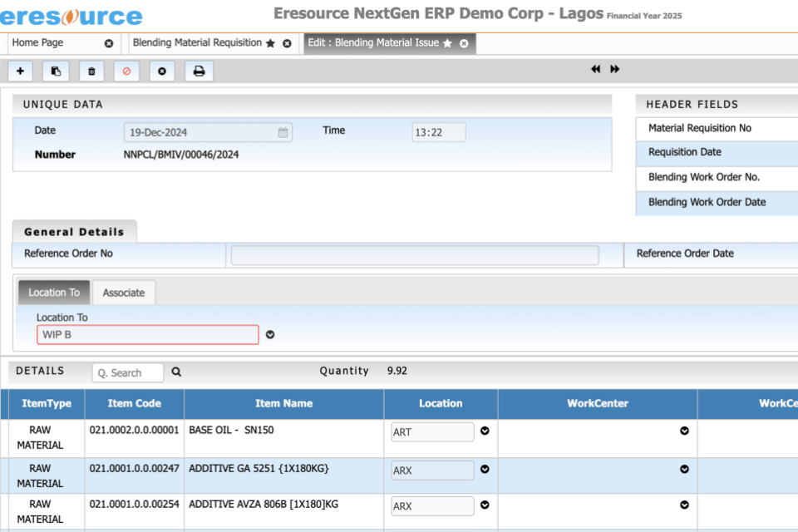Go to next record with forward arrows
Screen dimensions: 798x532
(x=615, y=69)
